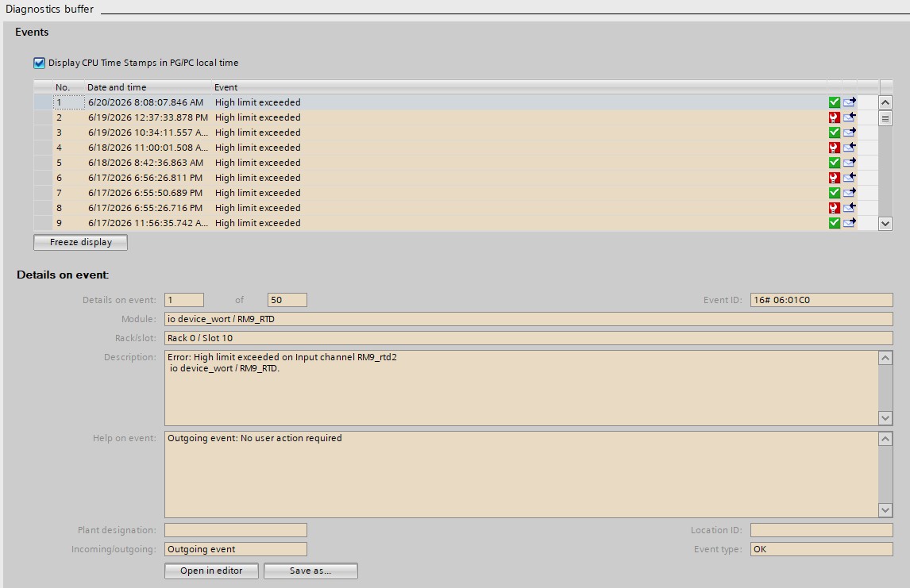910x588 pixels.
Task: Click Description box scroll down arrow
Action: click(885, 418)
